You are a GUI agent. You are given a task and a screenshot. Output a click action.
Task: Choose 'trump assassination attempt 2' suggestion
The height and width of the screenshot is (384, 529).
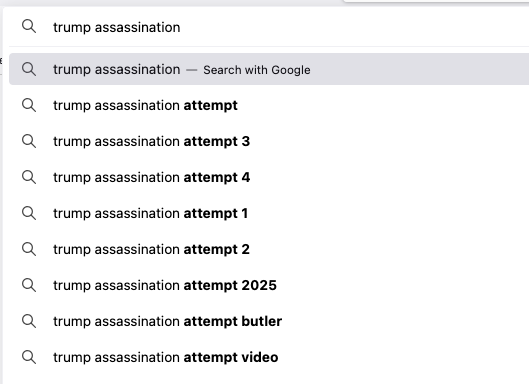(x=269, y=249)
